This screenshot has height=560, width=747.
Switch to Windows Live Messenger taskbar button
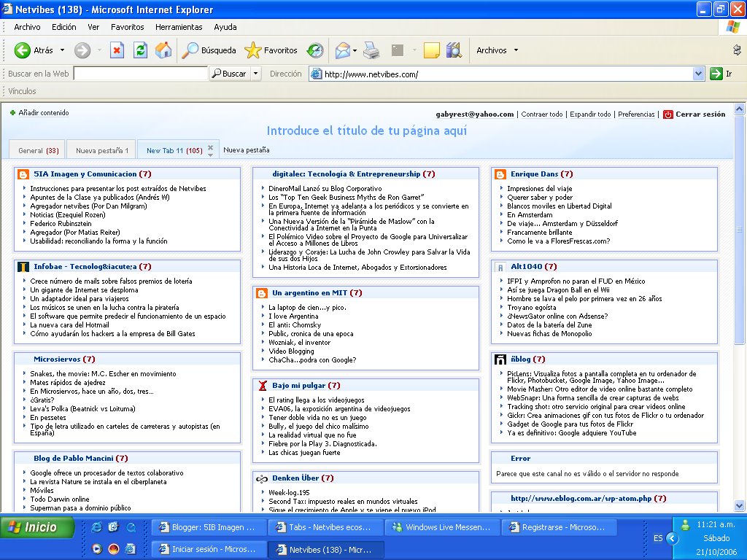pos(442,527)
